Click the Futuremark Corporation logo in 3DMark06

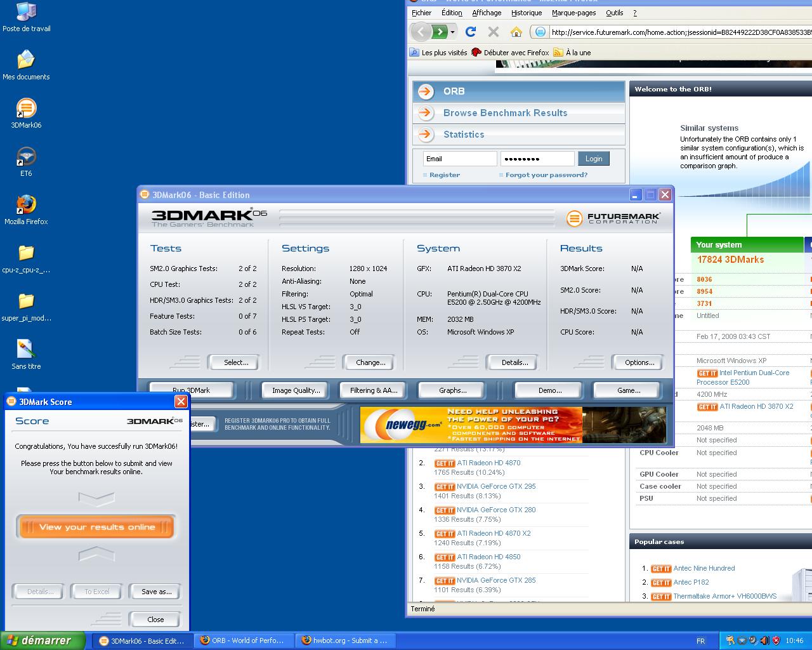coord(613,218)
